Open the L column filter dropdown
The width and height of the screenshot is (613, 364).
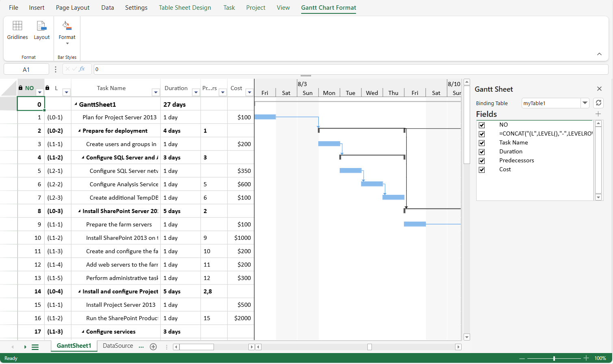pos(67,92)
